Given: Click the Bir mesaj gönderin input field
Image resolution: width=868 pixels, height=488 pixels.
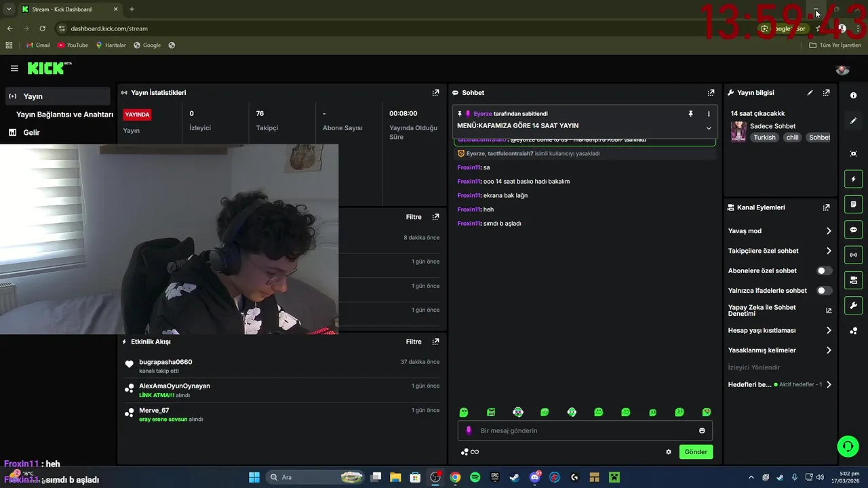Looking at the screenshot, I should [583, 430].
